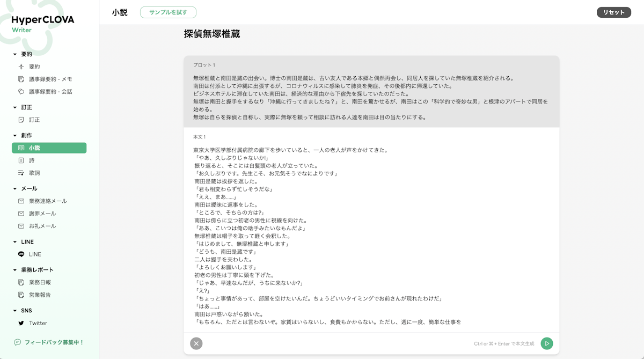644x359 pixels.
Task: Click the 業務連絡メール envelope icon
Action: pos(21,201)
